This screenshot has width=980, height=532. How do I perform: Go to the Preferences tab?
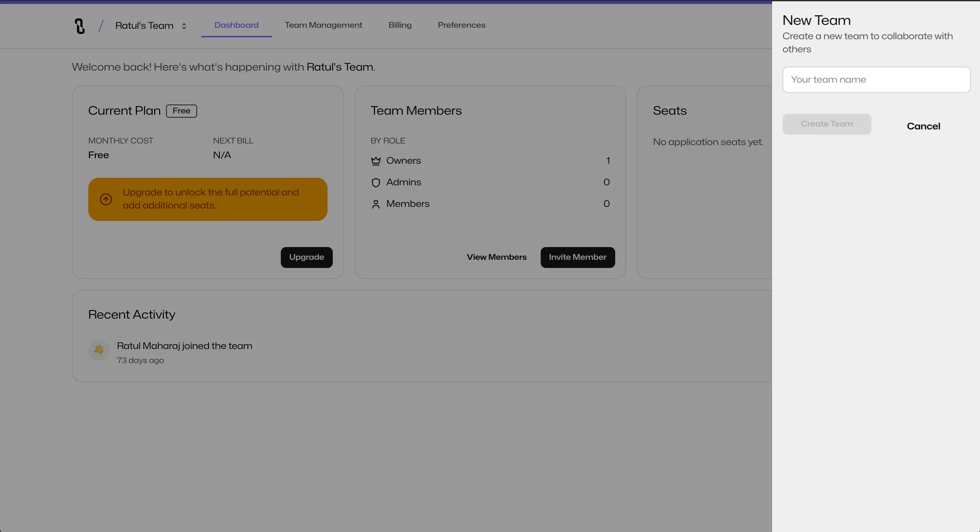coord(462,25)
